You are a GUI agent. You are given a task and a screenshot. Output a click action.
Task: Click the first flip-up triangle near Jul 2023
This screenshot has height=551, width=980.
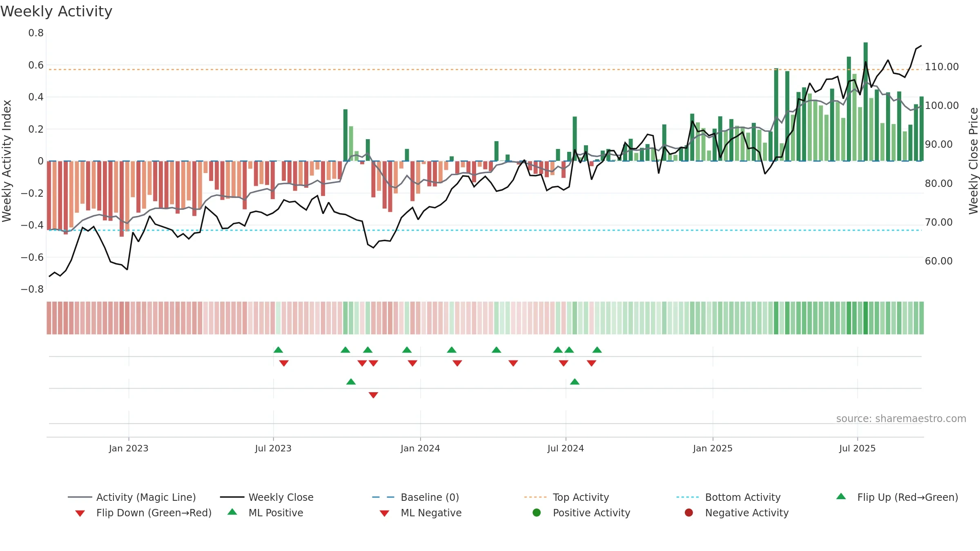[x=278, y=350]
